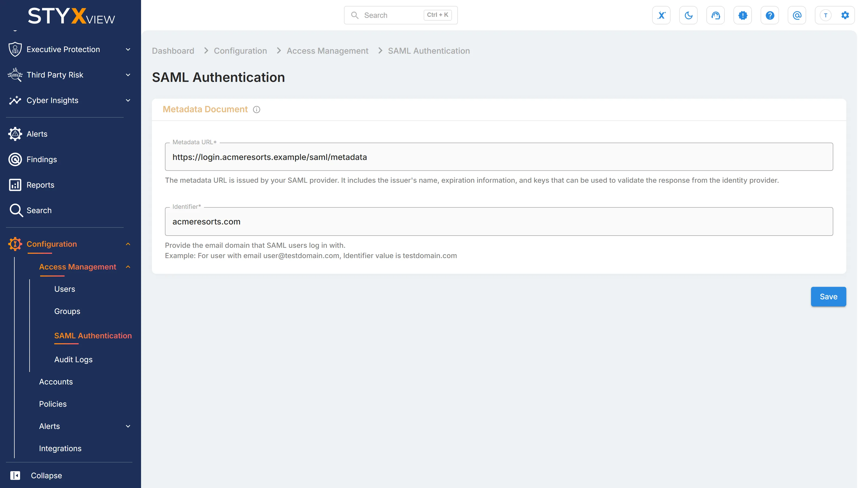Toggle dark mode with the moon icon
Image resolution: width=868 pixels, height=488 pixels.
[688, 15]
